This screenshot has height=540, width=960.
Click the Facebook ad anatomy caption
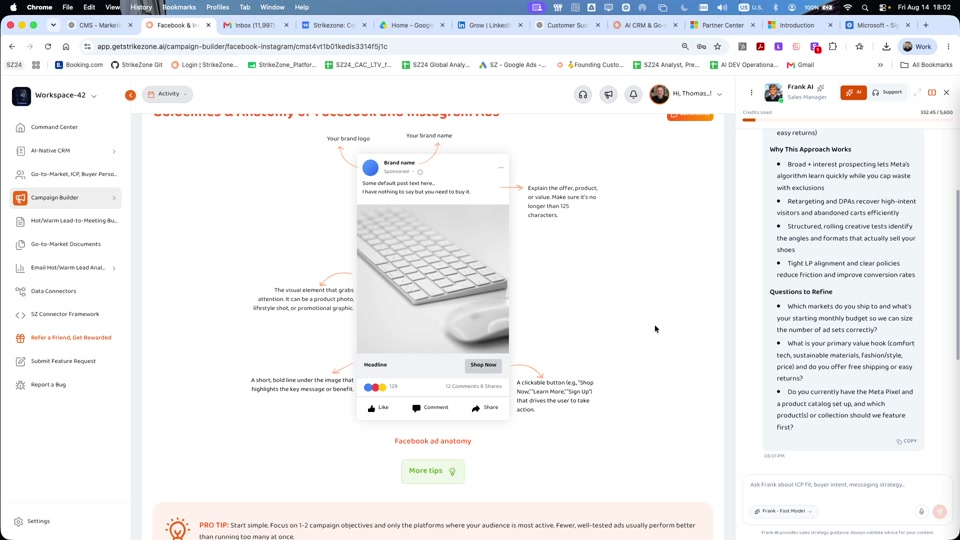pos(433,441)
